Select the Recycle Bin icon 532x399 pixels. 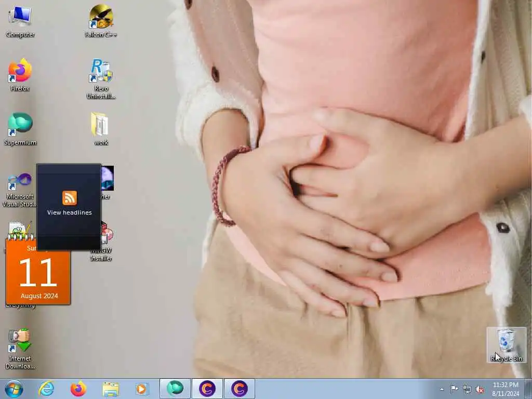point(506,345)
